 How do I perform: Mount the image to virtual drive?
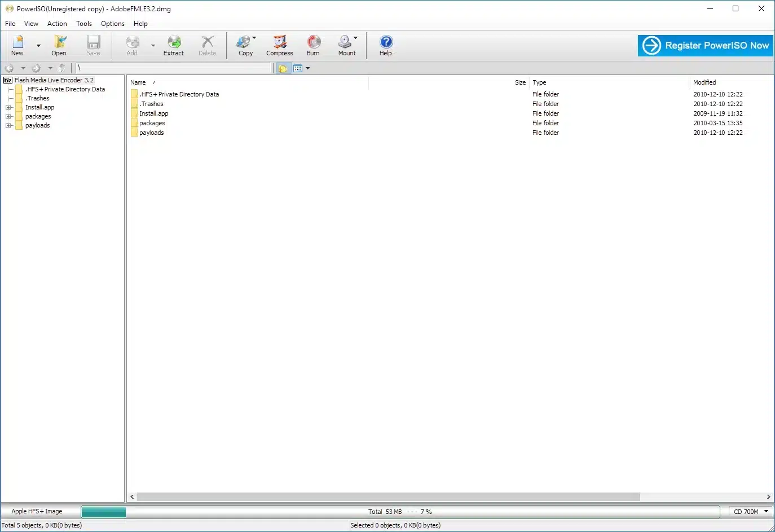click(x=346, y=45)
